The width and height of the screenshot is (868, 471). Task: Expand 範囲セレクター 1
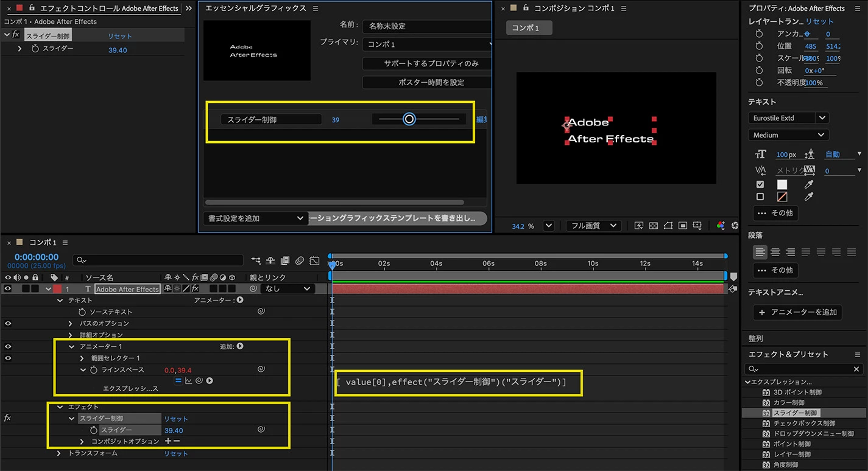(x=82, y=358)
